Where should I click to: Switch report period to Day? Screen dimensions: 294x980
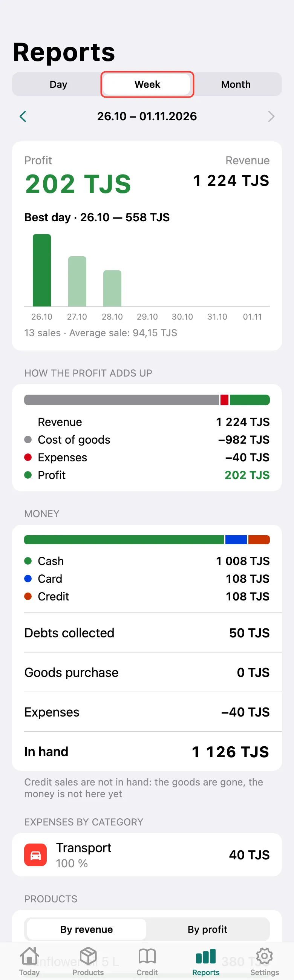(58, 84)
